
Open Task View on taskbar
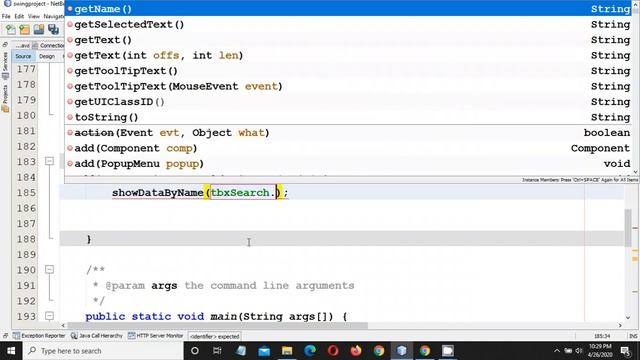[x=217, y=351]
